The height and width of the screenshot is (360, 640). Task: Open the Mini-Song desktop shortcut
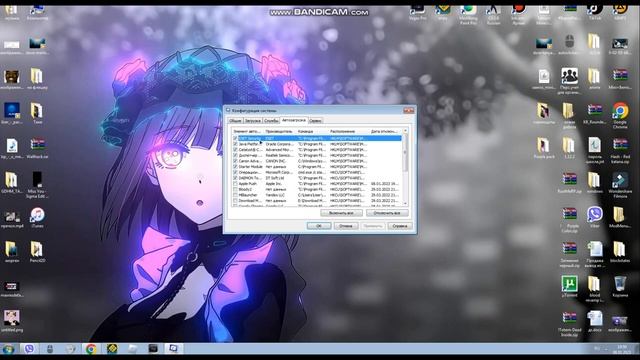[620, 78]
